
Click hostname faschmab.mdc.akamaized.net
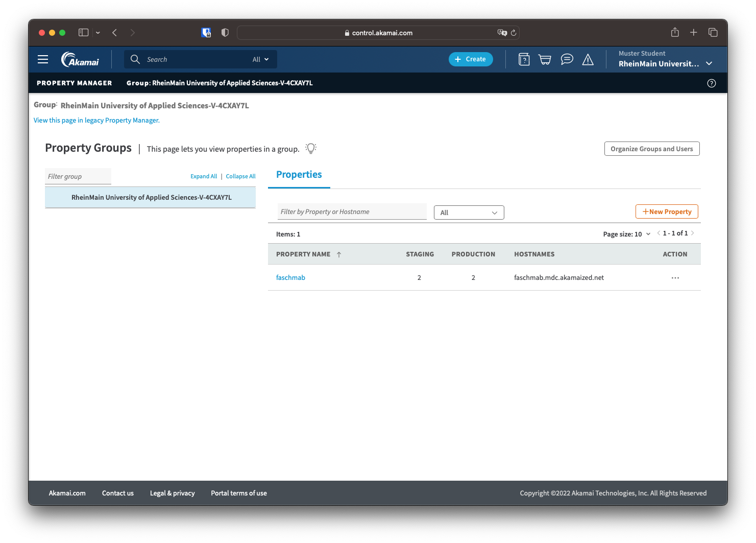pyautogui.click(x=559, y=277)
